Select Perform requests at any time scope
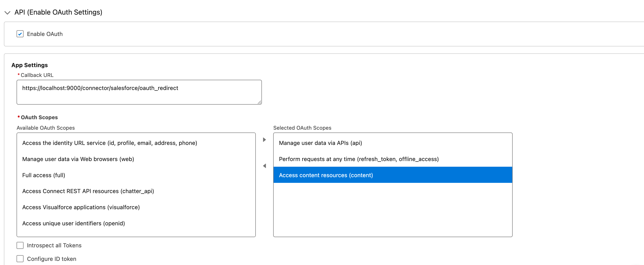 pos(359,159)
